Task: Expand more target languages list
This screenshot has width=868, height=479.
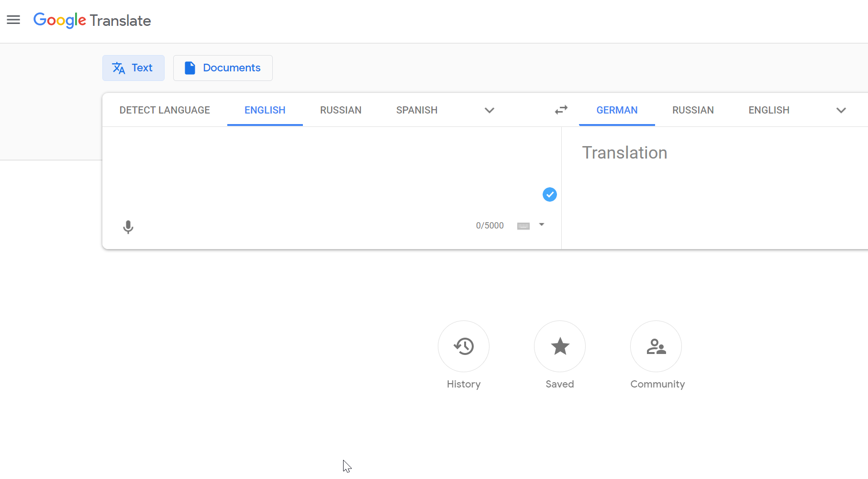Action: coord(841,111)
